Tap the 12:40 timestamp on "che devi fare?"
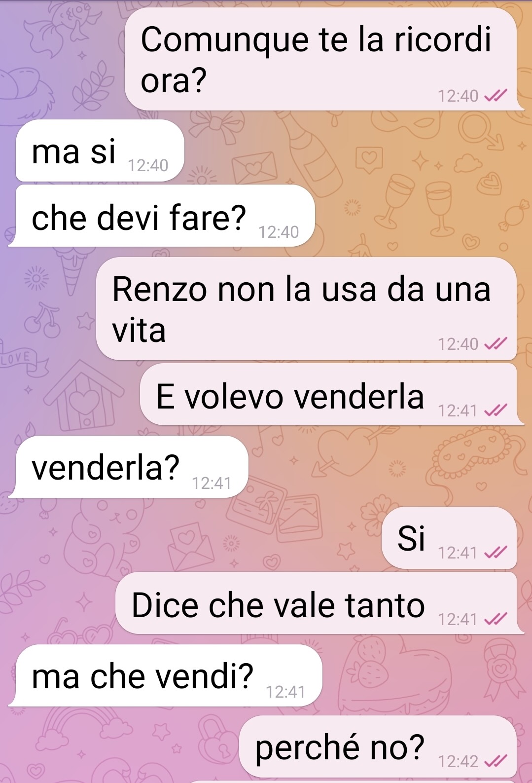Viewport: 532px width, 783px height. coord(279,232)
